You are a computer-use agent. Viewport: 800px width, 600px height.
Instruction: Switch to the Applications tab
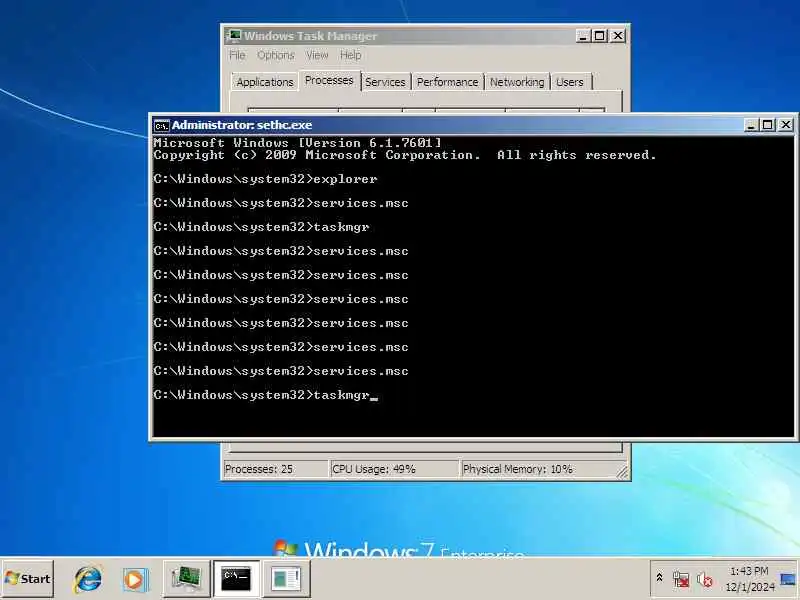click(x=265, y=82)
